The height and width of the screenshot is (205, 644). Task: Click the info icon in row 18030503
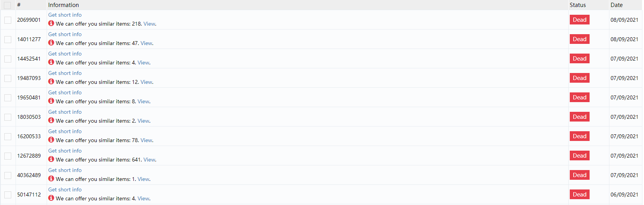click(51, 120)
